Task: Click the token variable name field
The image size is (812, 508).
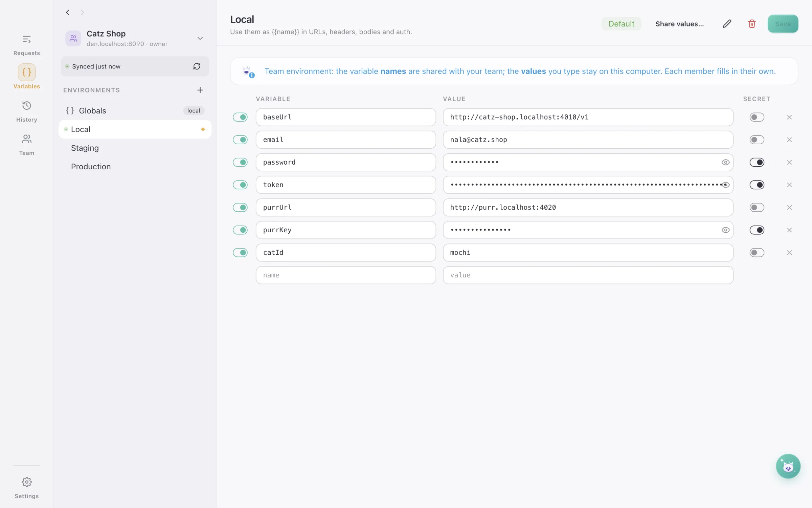Action: click(346, 185)
